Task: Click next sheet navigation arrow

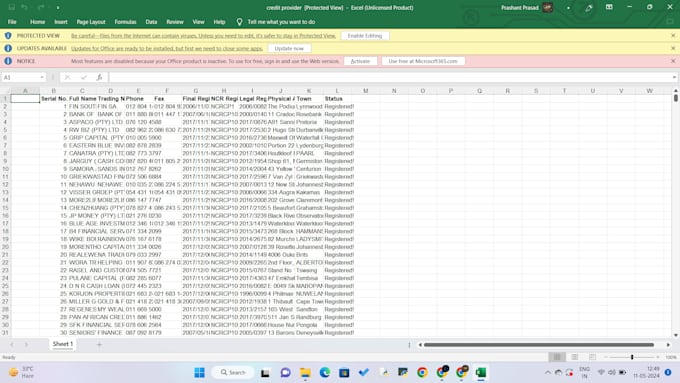Action: pyautogui.click(x=26, y=344)
